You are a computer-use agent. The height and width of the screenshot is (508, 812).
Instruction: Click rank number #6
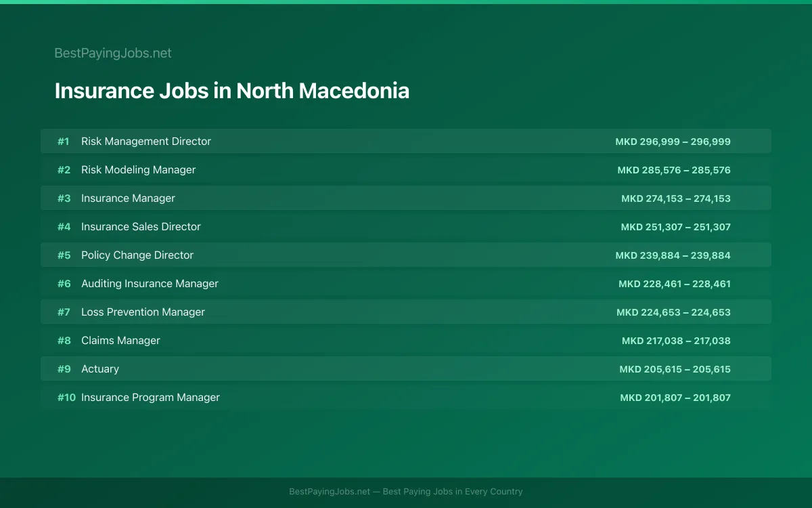[64, 284]
